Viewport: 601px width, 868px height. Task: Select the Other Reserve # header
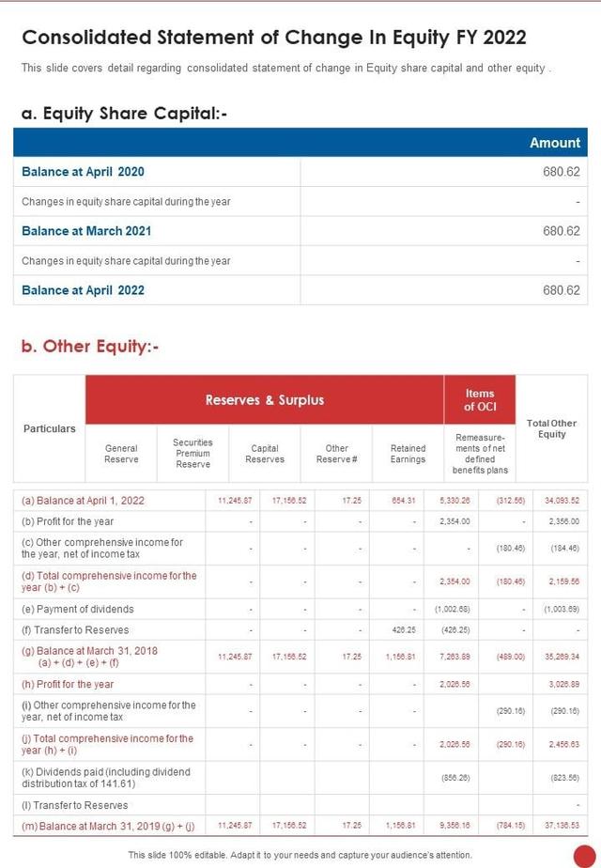336,454
